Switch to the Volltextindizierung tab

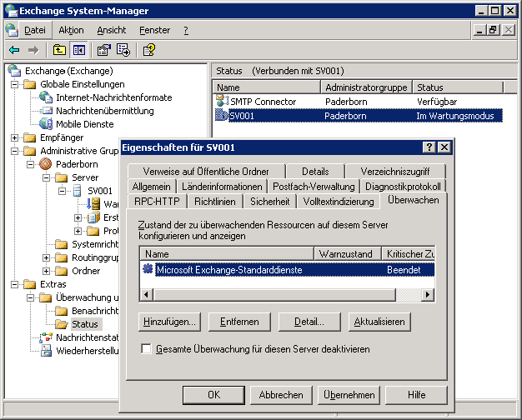click(x=339, y=202)
